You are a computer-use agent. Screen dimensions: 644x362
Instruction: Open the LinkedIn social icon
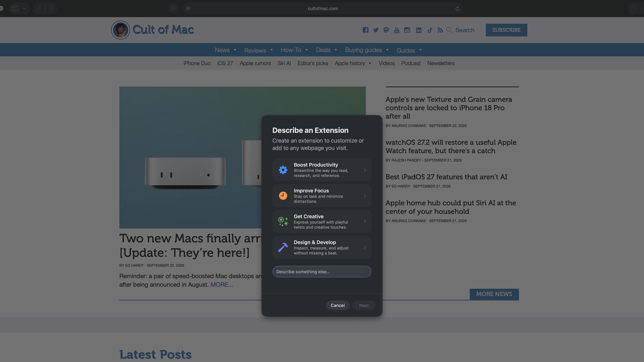click(419, 30)
